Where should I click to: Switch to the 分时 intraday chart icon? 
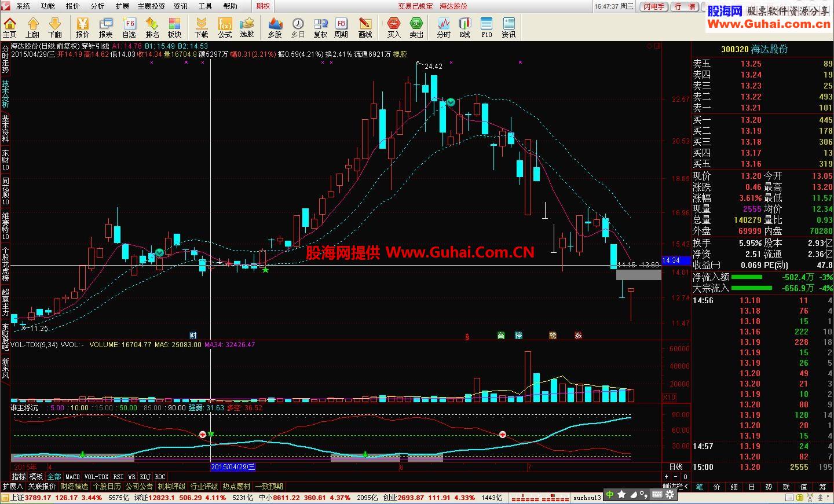[444, 27]
